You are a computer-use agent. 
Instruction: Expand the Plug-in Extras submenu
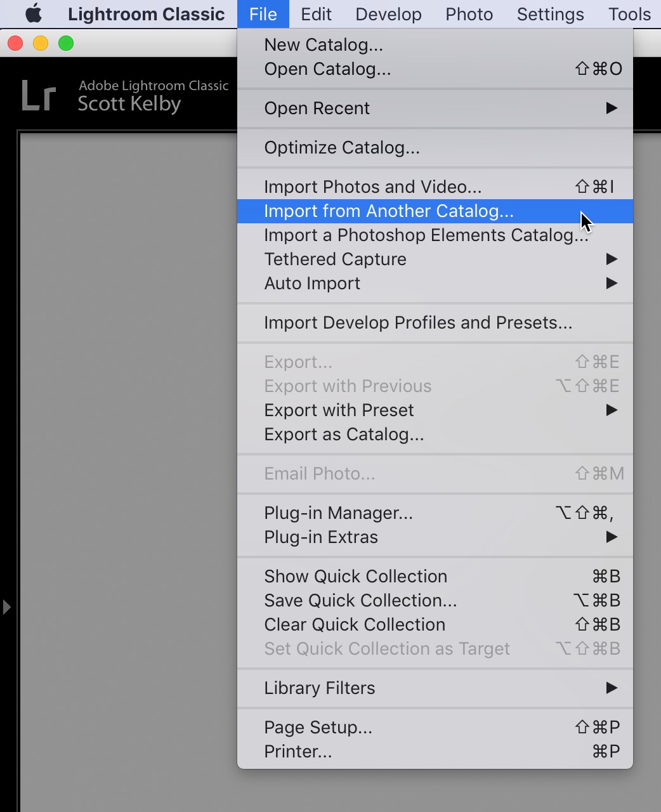click(x=435, y=537)
